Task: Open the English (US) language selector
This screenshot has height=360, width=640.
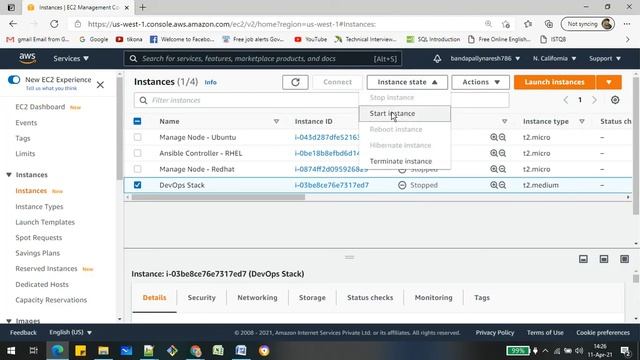Action: pyautogui.click(x=70, y=333)
